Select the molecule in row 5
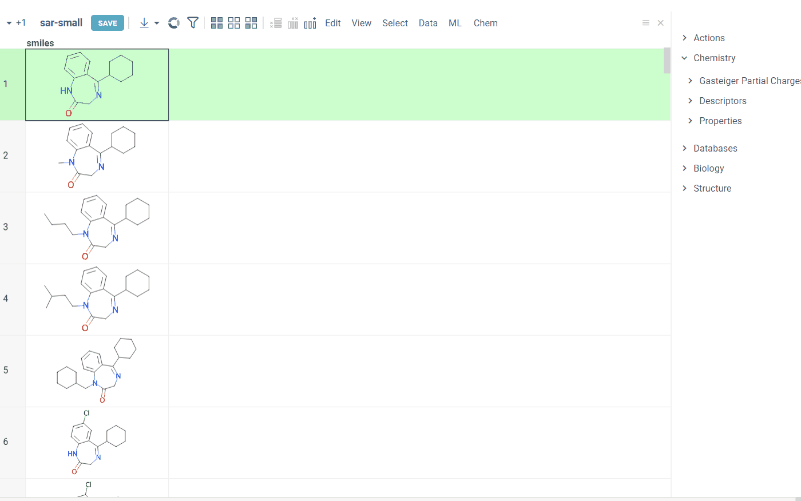This screenshot has width=801, height=501. pos(97,371)
